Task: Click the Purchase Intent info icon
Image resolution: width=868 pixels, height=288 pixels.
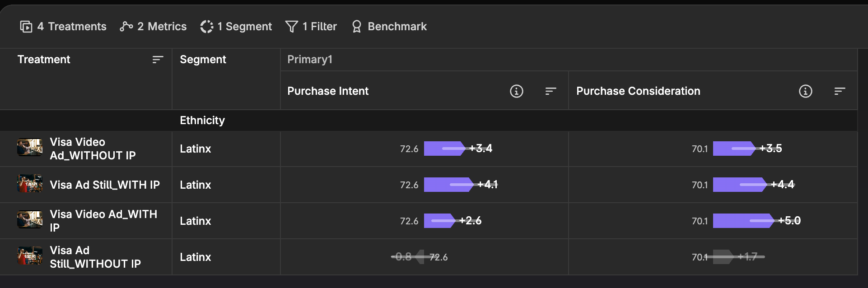Action: [x=517, y=91]
